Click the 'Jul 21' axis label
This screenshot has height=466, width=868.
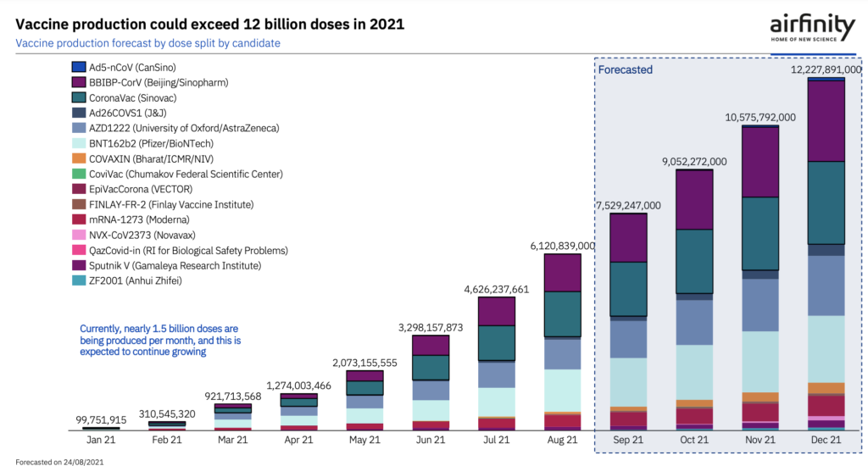496,440
